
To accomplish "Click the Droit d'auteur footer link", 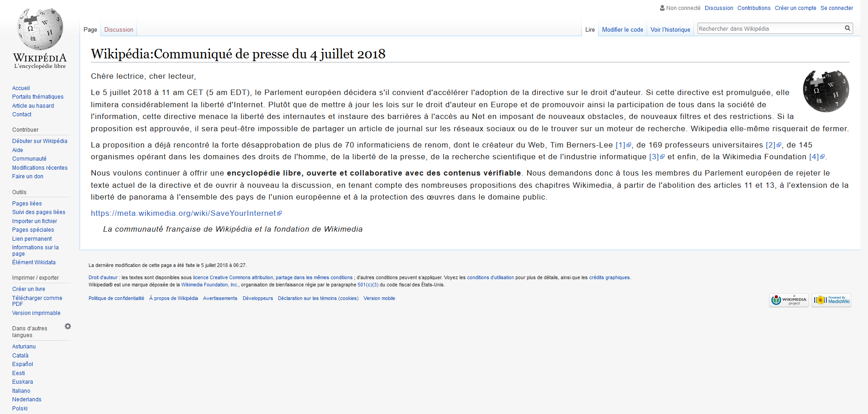I will 103,278.
